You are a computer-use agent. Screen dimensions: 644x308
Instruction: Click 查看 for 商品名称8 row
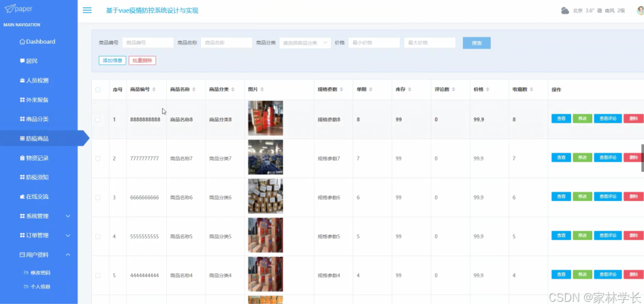[x=561, y=119]
